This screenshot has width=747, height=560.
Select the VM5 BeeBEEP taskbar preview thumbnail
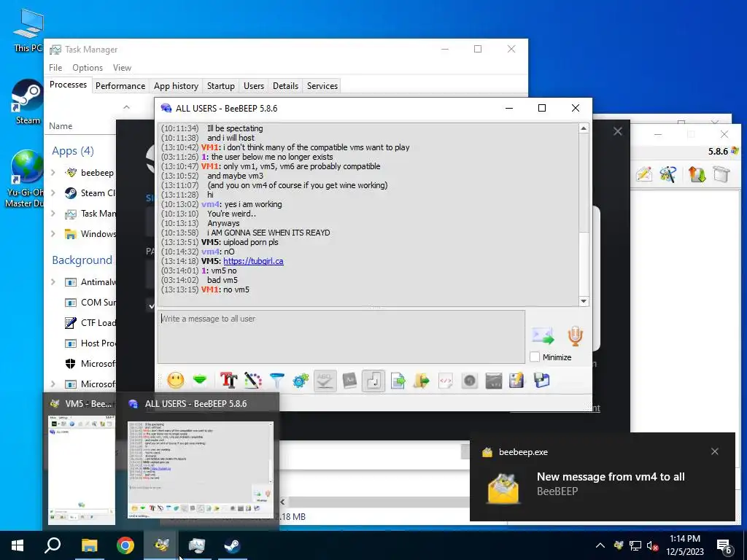coord(82,470)
